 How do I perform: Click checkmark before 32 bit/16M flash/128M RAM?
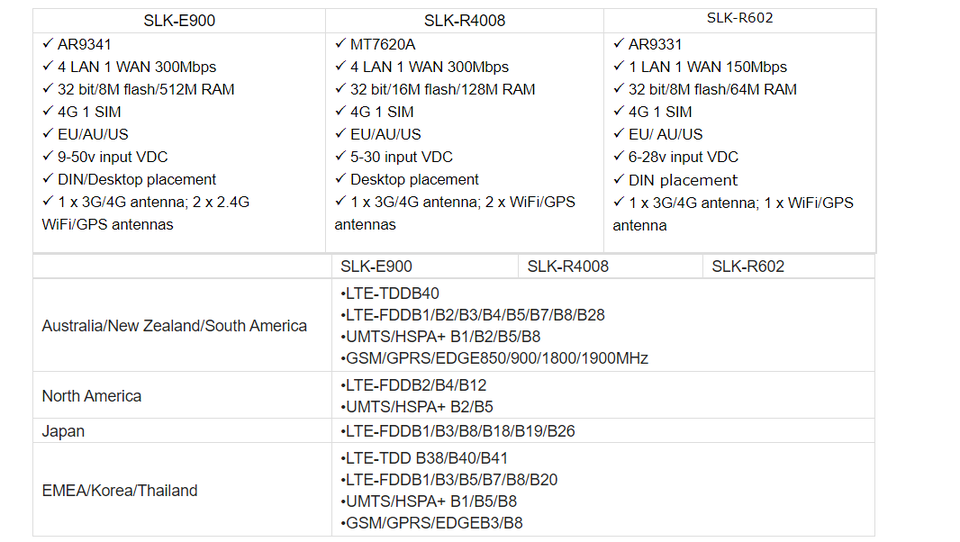pyautogui.click(x=340, y=89)
